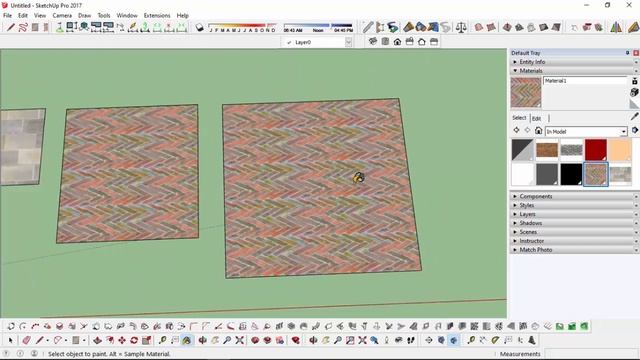Click the Measurements input box
640x360 pixels.
[590, 354]
